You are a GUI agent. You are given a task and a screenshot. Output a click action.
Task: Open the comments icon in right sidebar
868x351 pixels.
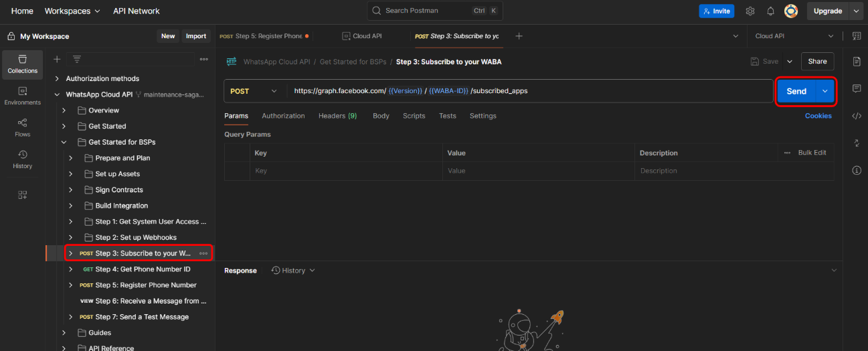(x=857, y=88)
